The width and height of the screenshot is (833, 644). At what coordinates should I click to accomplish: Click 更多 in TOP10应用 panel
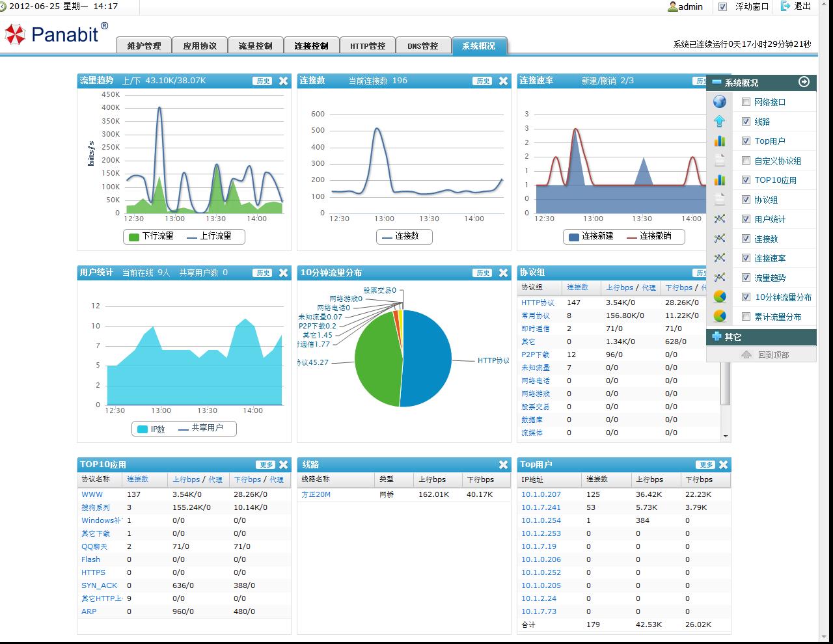pos(266,465)
